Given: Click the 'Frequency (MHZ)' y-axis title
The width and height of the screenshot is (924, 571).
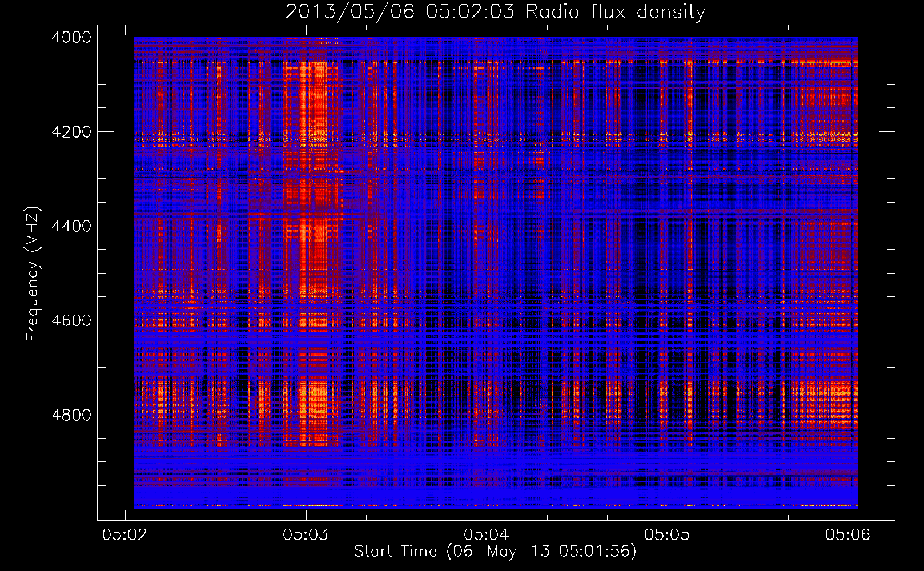Looking at the screenshot, I should pyautogui.click(x=33, y=274).
